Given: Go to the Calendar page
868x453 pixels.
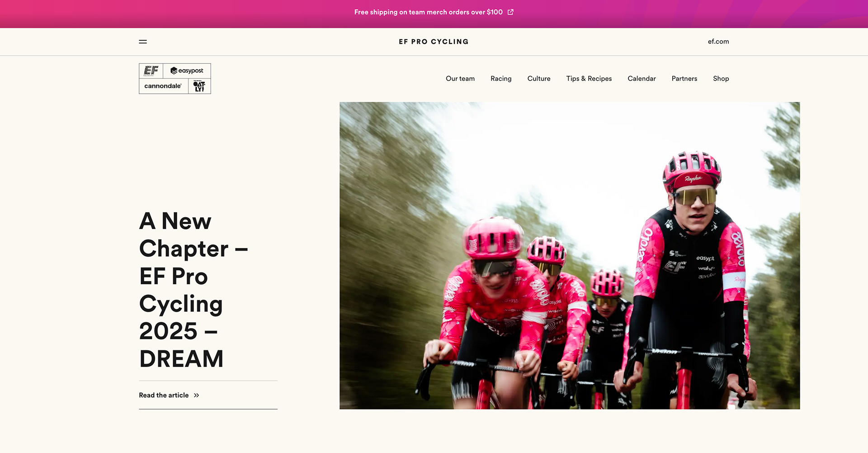Looking at the screenshot, I should [x=642, y=79].
